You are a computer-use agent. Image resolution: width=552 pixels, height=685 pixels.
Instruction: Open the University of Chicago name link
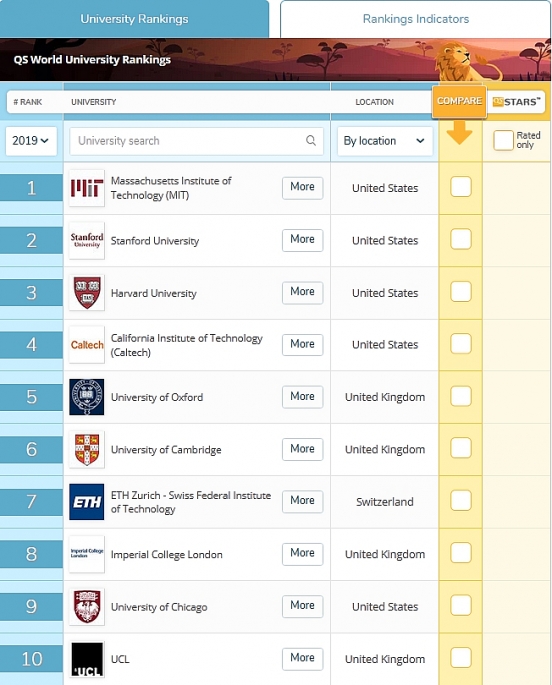pos(159,607)
